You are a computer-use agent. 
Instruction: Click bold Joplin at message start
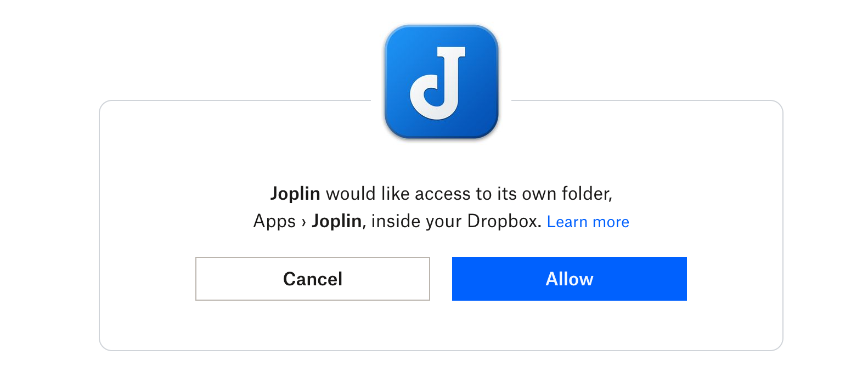(295, 194)
